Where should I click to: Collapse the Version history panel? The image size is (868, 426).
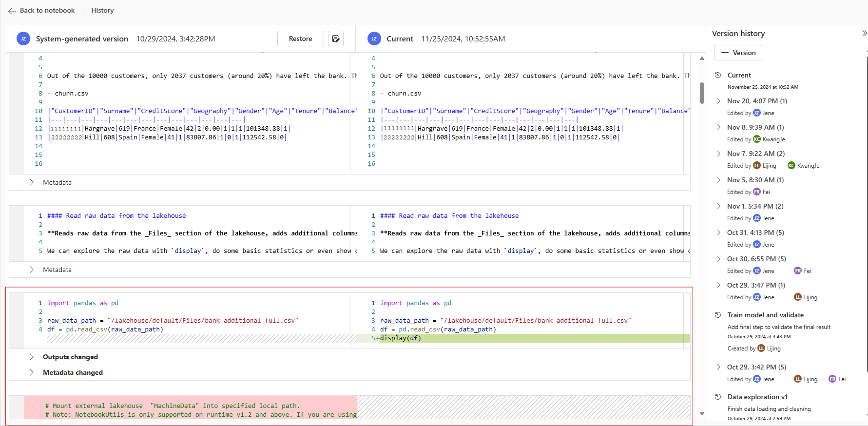point(864,33)
